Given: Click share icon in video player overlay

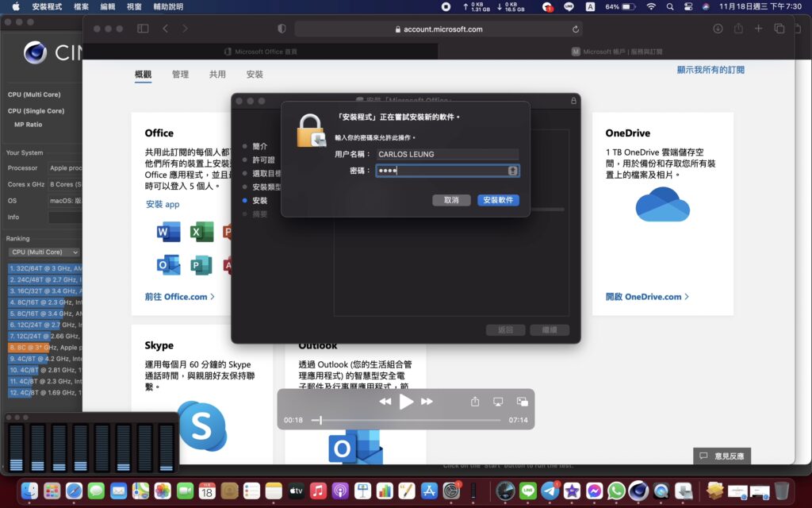Looking at the screenshot, I should (x=475, y=401).
